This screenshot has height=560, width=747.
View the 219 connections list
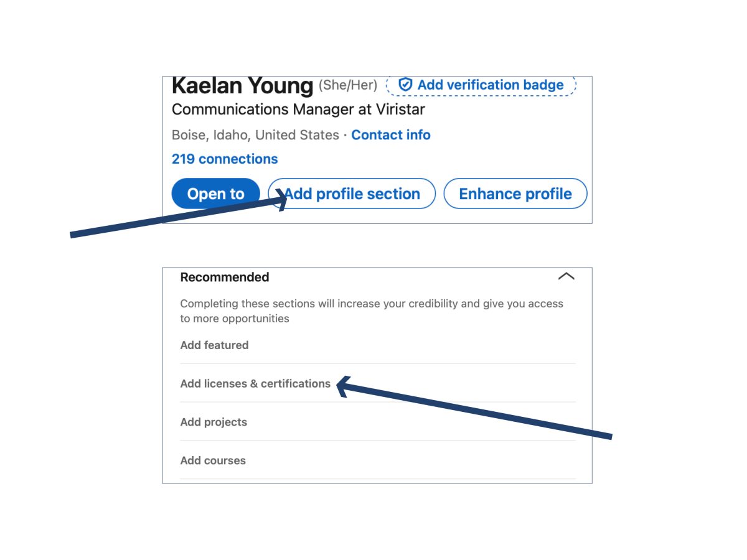click(225, 159)
